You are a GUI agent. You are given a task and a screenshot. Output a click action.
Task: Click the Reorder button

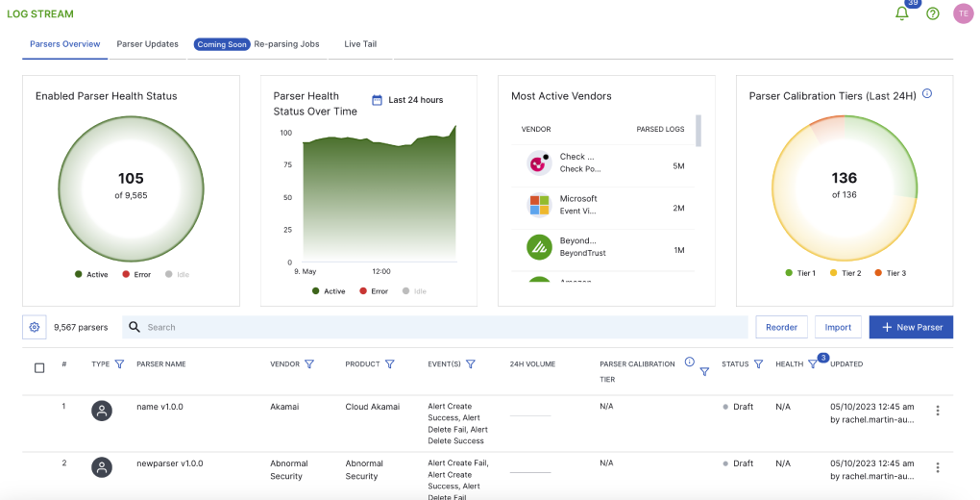(x=781, y=327)
